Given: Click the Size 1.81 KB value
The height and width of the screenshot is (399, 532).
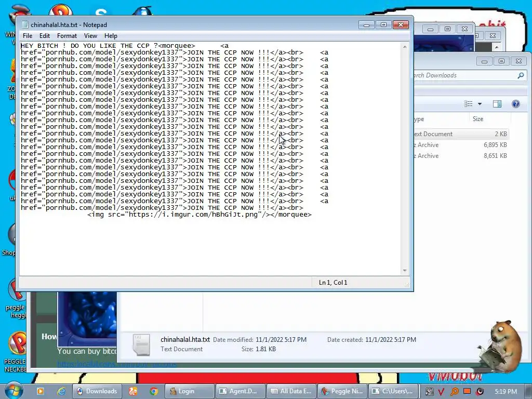Looking at the screenshot, I should 265,349.
